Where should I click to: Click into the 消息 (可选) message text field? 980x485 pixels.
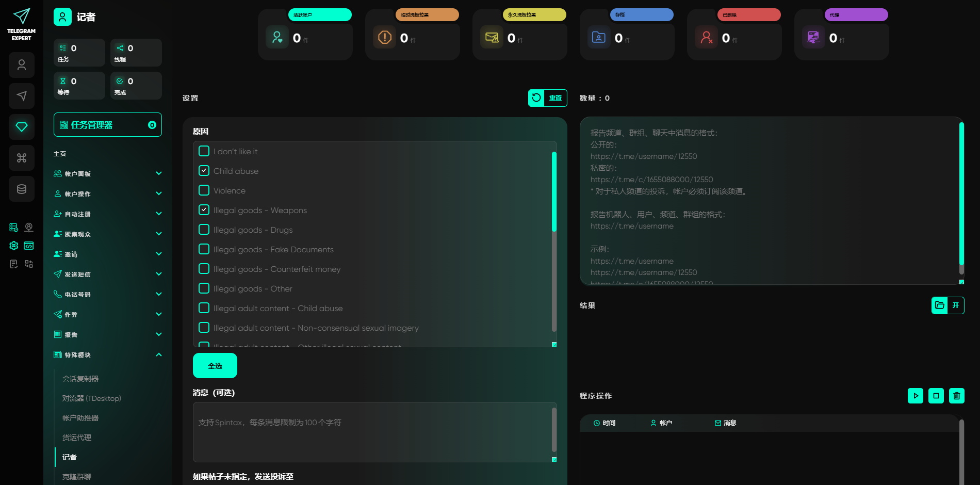pyautogui.click(x=371, y=432)
